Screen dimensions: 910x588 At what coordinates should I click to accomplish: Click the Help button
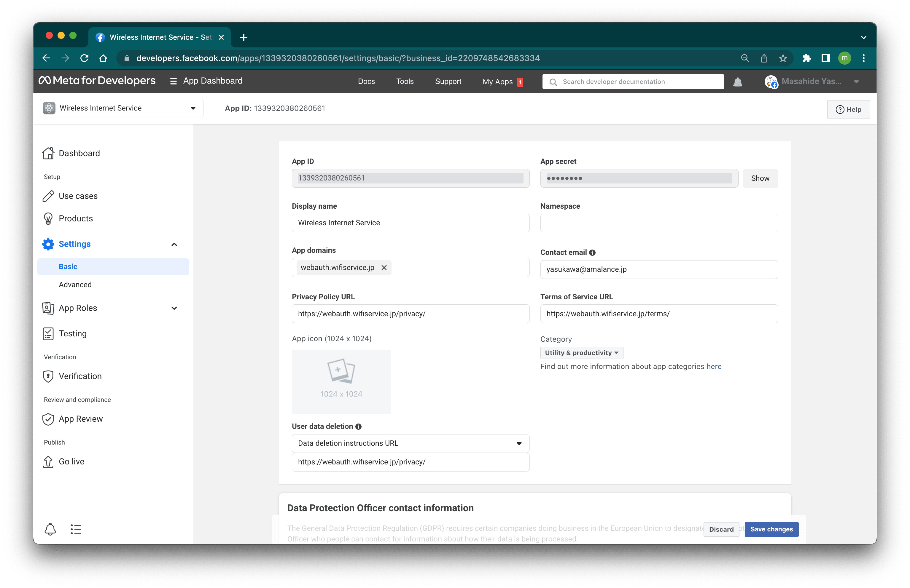click(x=848, y=110)
